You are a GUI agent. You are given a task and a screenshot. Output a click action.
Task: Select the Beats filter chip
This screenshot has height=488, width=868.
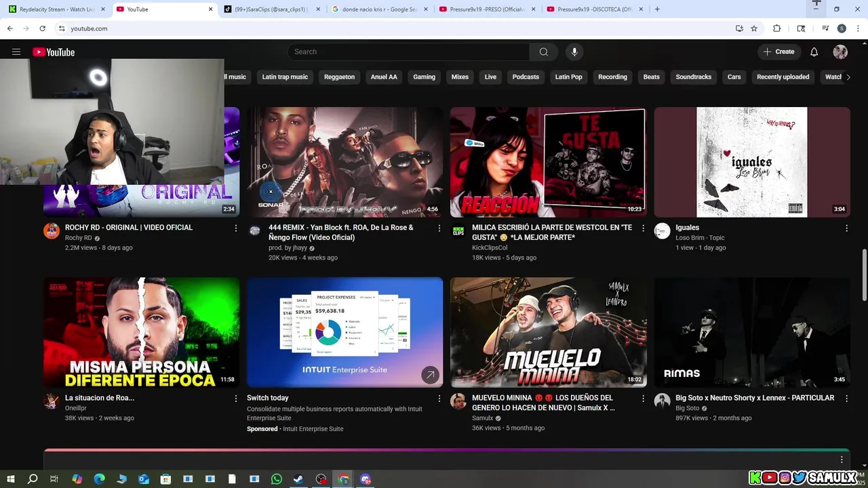click(x=652, y=77)
